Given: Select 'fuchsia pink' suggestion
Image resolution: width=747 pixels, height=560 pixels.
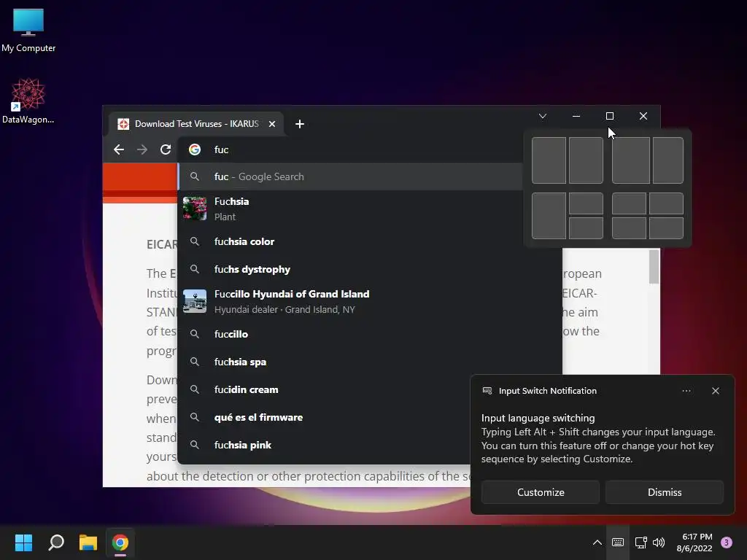Looking at the screenshot, I should 324,445.
